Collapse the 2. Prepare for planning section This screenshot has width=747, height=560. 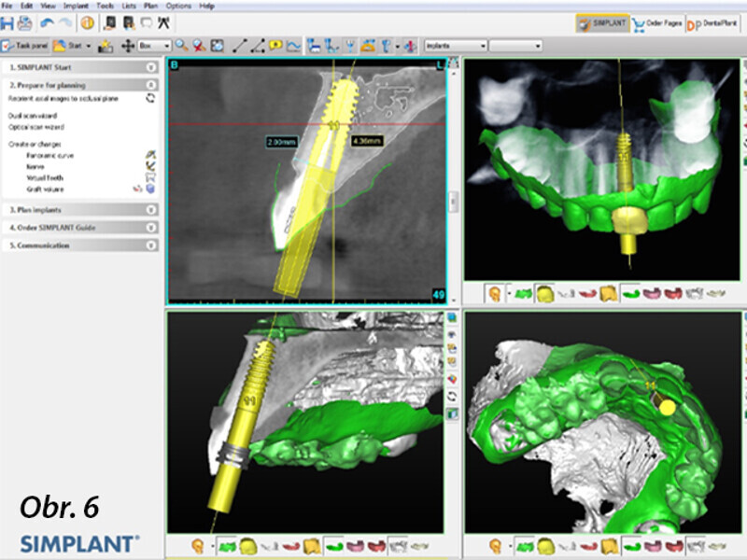tap(149, 85)
